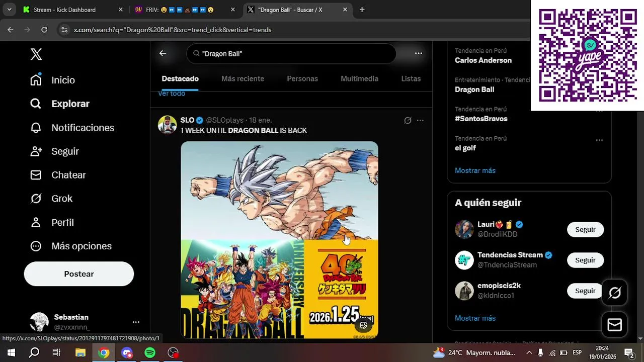Click Grok explain icon on SLO post
The height and width of the screenshot is (362, 644).
(x=408, y=120)
